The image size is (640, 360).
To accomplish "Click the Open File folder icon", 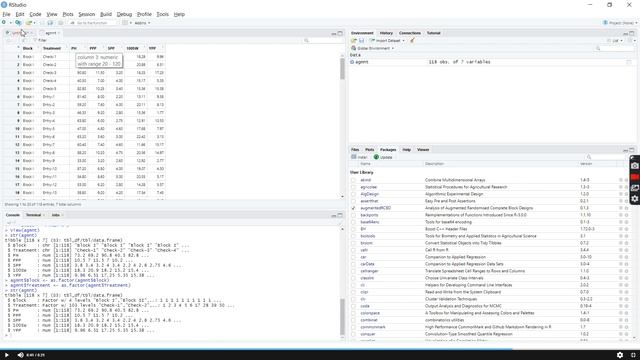I will (28, 23).
